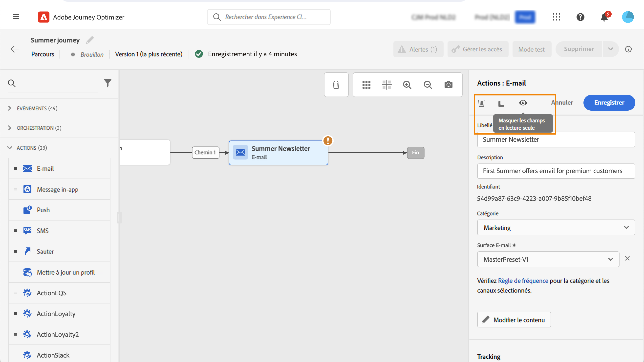Click the Description text field
The height and width of the screenshot is (362, 644).
click(x=556, y=171)
